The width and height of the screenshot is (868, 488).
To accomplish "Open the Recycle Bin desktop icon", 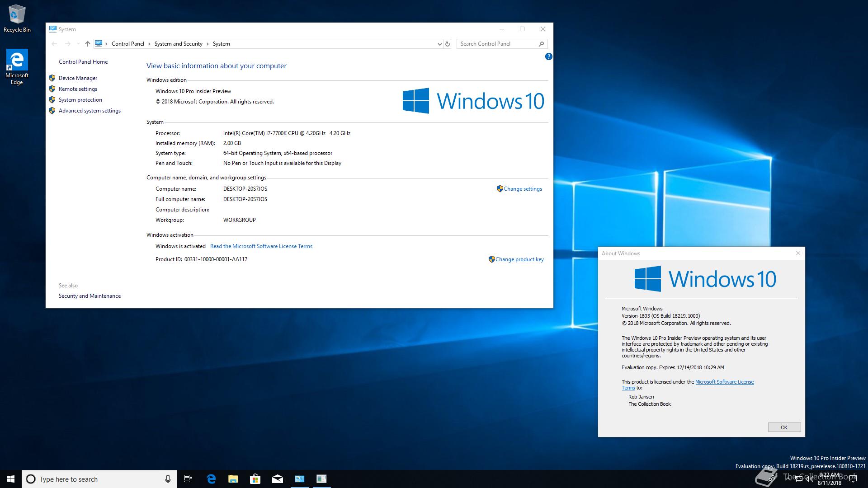I will tap(17, 18).
